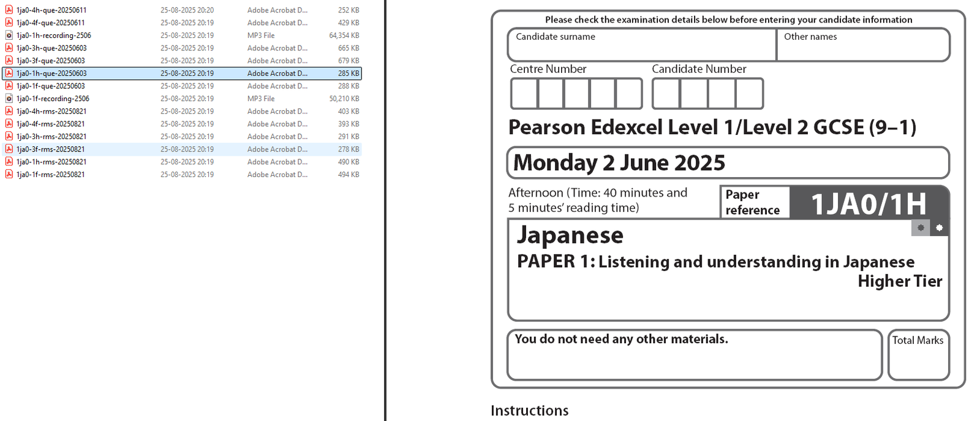Select file name 1ja0-1f-rms-20250821
Viewport: 980px width, 421px height.
click(51, 175)
